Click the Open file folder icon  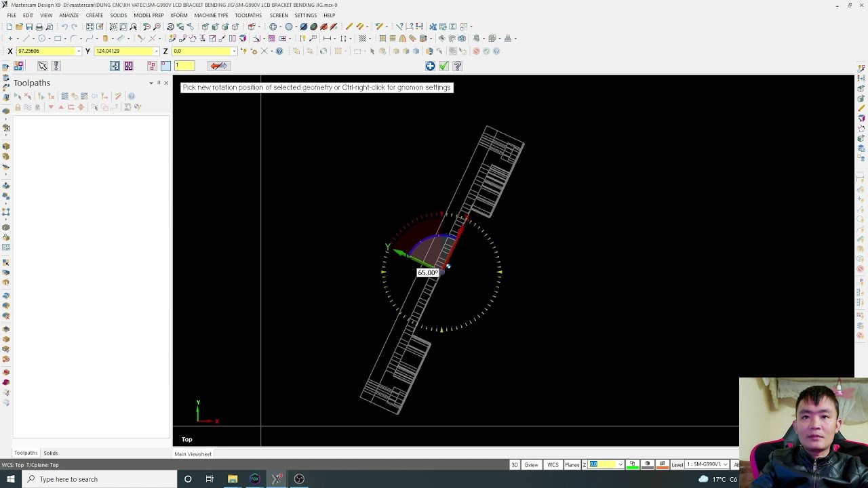pos(19,26)
